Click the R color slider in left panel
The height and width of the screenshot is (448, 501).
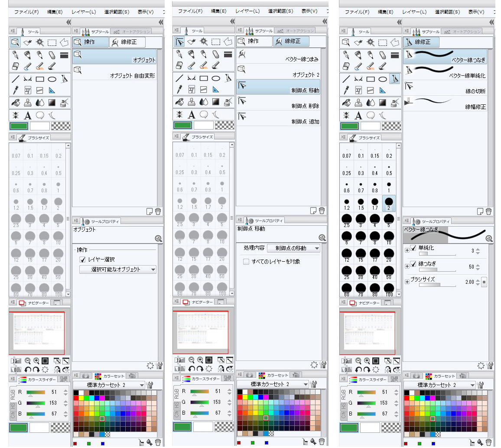tap(36, 392)
